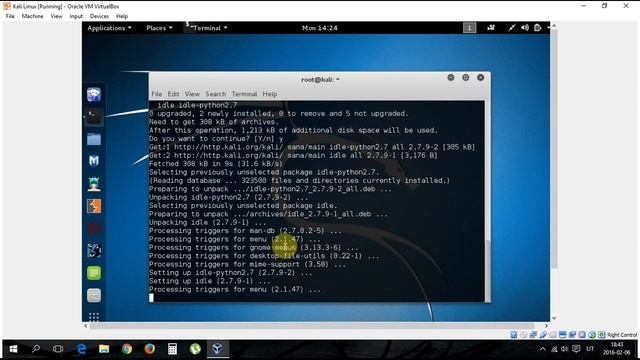Viewport: 640px width, 360px height.
Task: Open the grey tweak tool dock icon
Action: pyautogui.click(x=94, y=295)
